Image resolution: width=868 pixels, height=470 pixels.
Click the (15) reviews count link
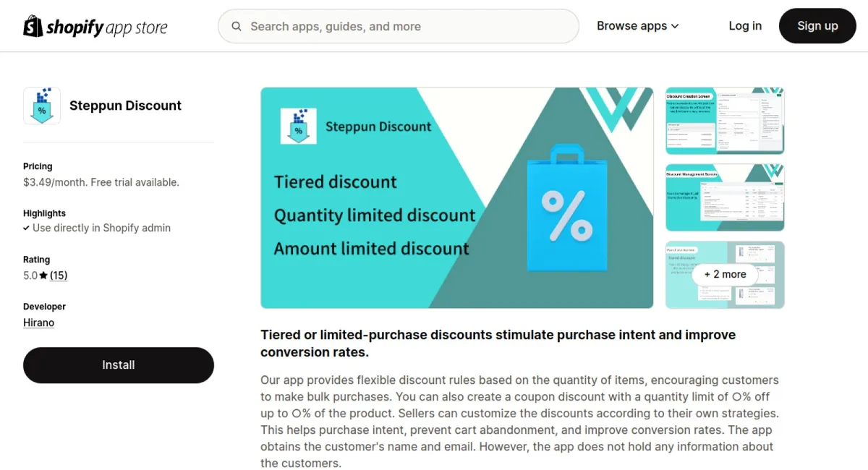[x=58, y=275]
